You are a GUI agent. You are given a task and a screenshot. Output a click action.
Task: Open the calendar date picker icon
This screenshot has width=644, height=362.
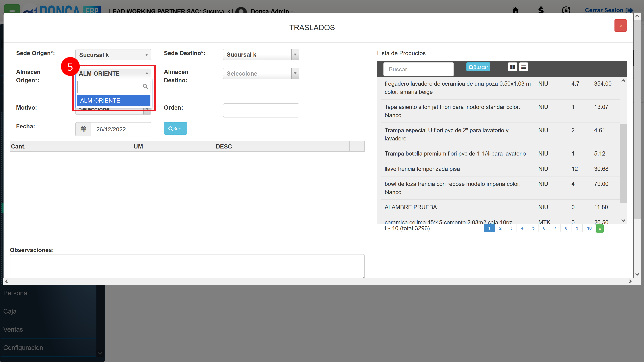(x=83, y=129)
